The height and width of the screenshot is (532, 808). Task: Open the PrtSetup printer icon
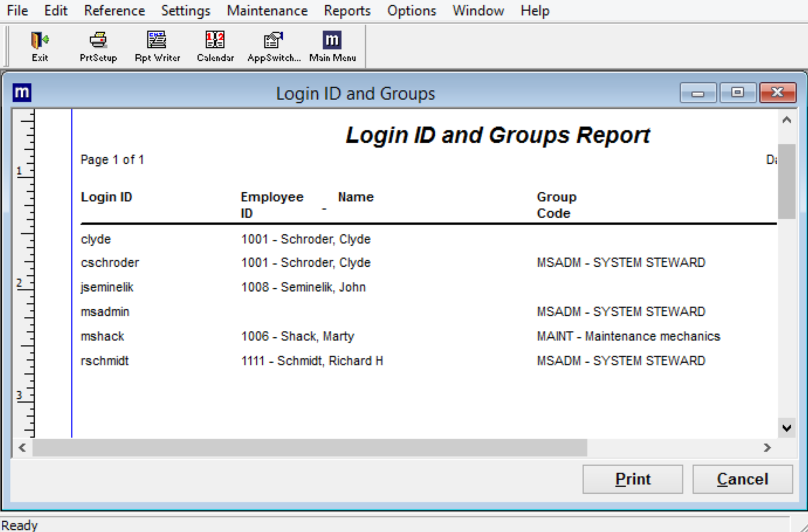[98, 46]
